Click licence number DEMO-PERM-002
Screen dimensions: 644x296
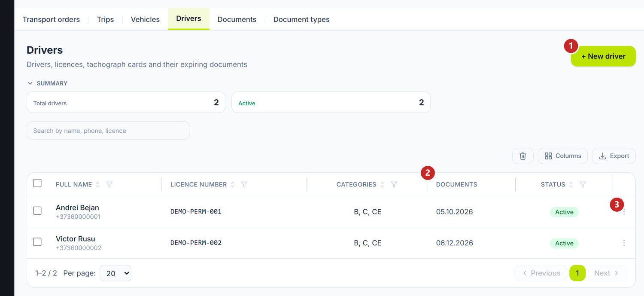pyautogui.click(x=196, y=243)
